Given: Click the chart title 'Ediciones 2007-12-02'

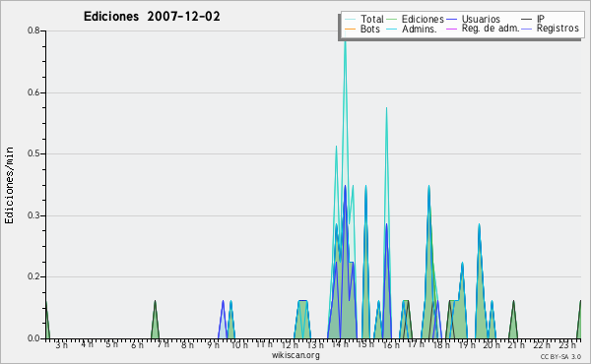Looking at the screenshot, I should click(152, 17).
